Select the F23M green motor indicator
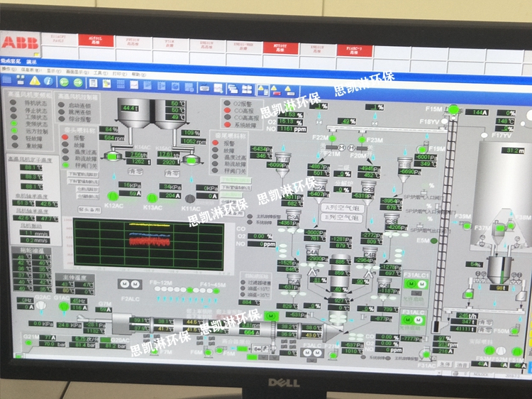 coord(362,140)
